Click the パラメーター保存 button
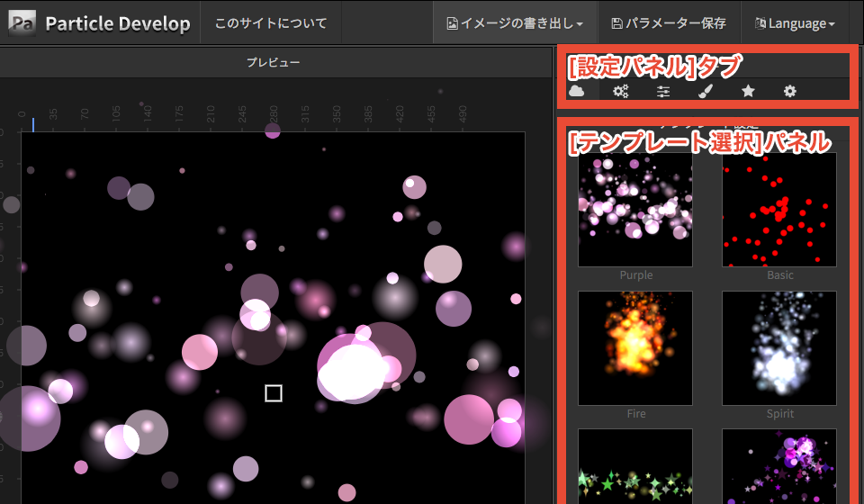This screenshot has height=504, width=864. [668, 23]
